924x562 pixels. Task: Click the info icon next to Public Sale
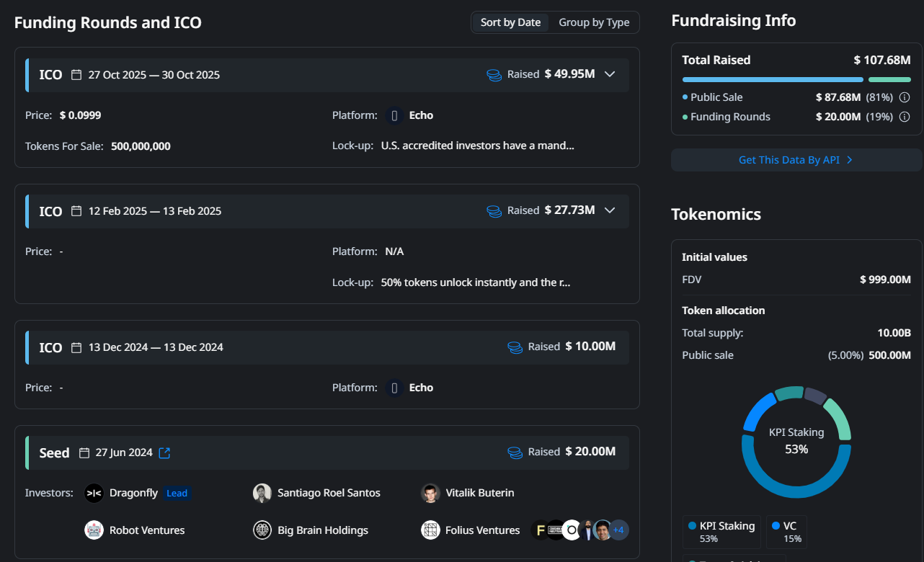pos(905,97)
